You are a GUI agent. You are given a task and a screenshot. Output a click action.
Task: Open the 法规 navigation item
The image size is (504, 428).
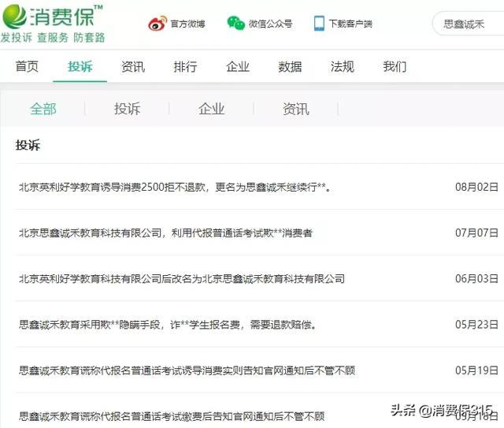343,67
